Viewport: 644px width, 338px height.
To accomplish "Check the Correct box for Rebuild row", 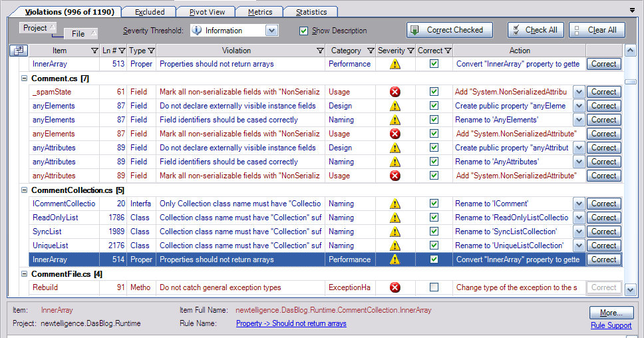I will point(434,287).
